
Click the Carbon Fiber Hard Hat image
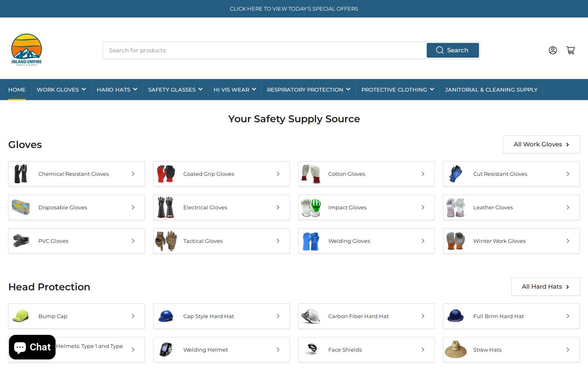click(311, 316)
